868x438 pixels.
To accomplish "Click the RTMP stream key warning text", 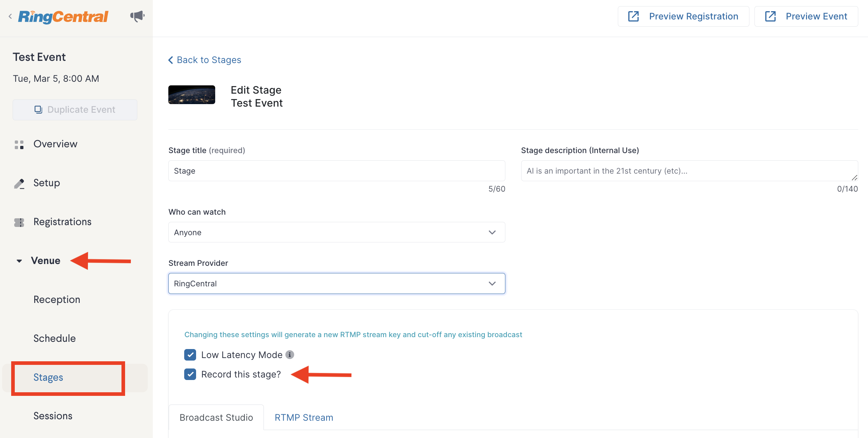I will pos(353,335).
